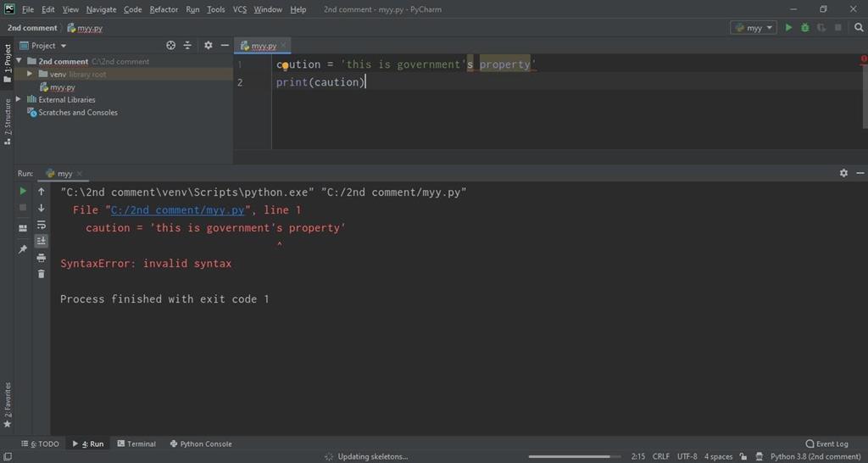Click the Updating skeletons progress bar
This screenshot has height=463, width=868.
point(574,457)
